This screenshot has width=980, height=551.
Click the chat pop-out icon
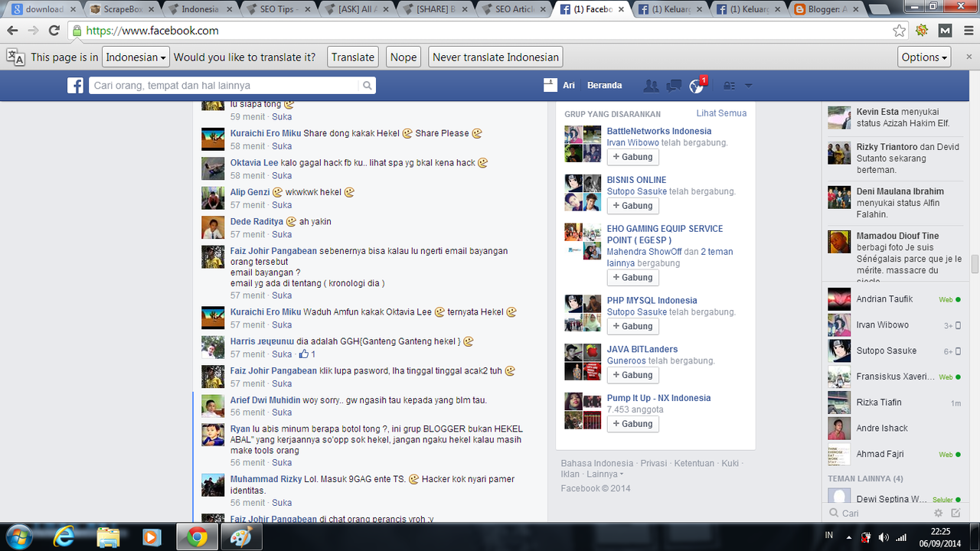955,513
